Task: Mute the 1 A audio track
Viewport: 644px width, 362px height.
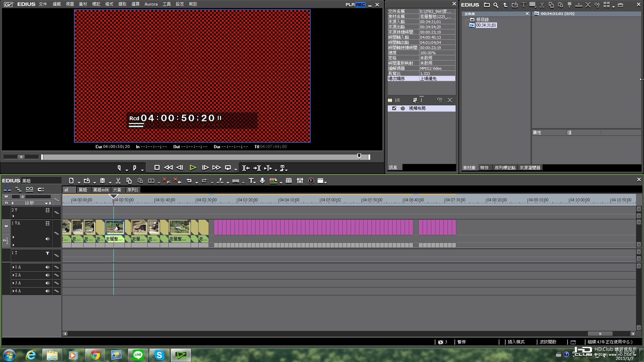Action: (47, 267)
